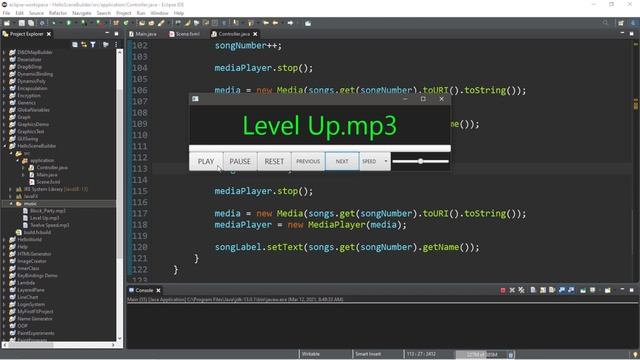Collapse All in Project Explorer

point(75,44)
